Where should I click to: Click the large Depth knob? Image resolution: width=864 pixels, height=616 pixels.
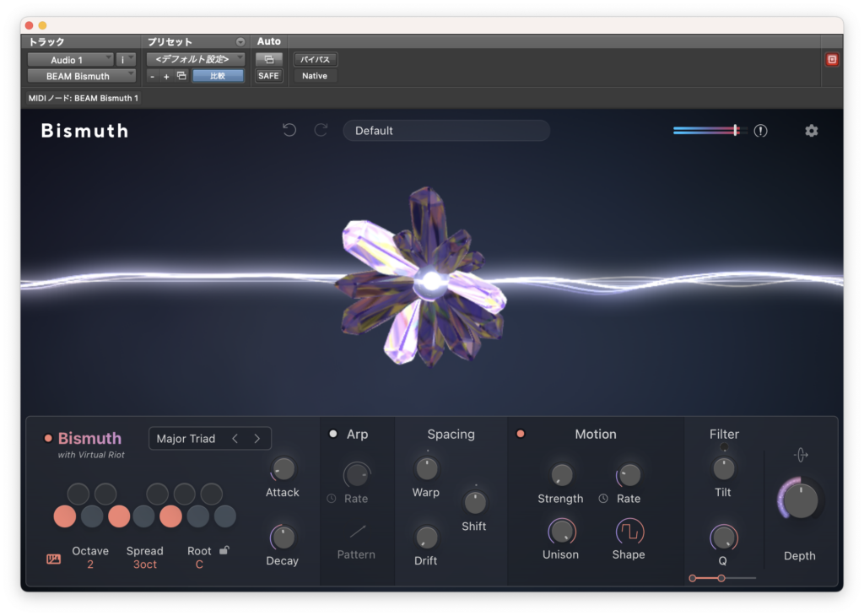click(800, 500)
